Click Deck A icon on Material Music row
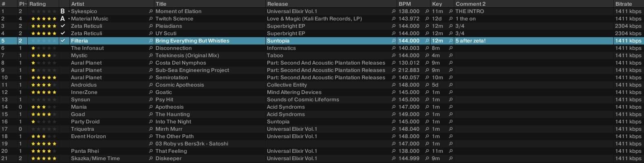 tap(62, 19)
